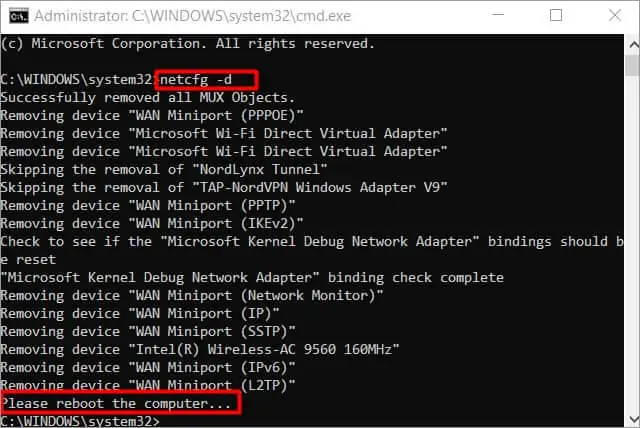The height and width of the screenshot is (428, 640).
Task: Click the empty scrollbar track below thumb
Action: (x=632, y=245)
